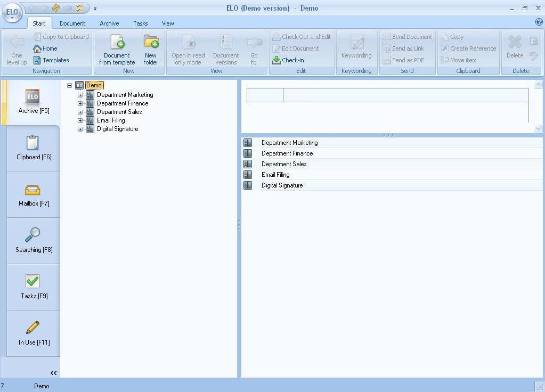Image resolution: width=545 pixels, height=392 pixels.
Task: Open the In Use [F11] panel
Action: pyautogui.click(x=33, y=333)
